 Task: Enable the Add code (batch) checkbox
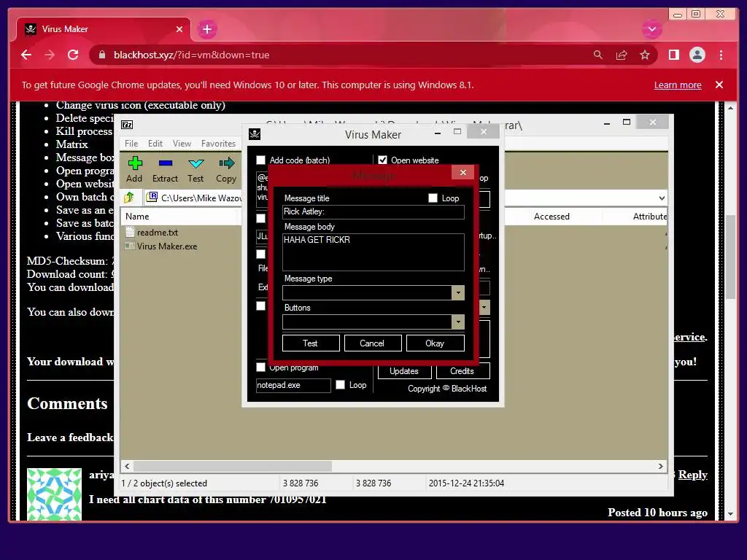[x=260, y=160]
